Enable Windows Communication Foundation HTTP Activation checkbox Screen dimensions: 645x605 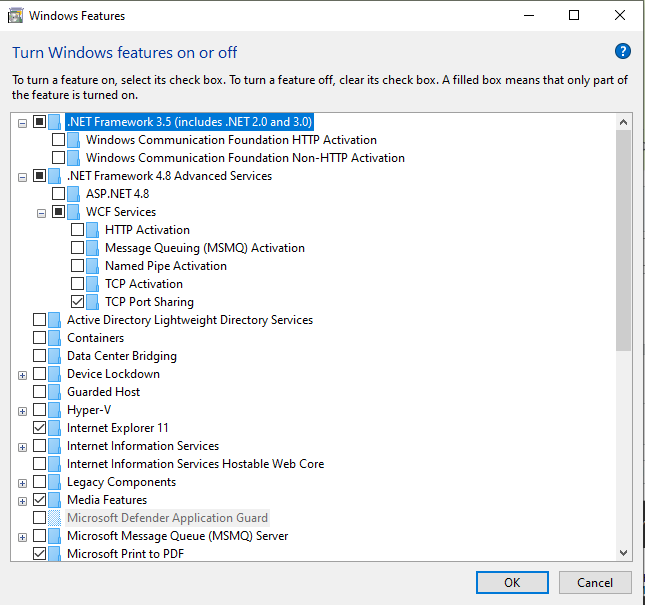[x=58, y=140]
